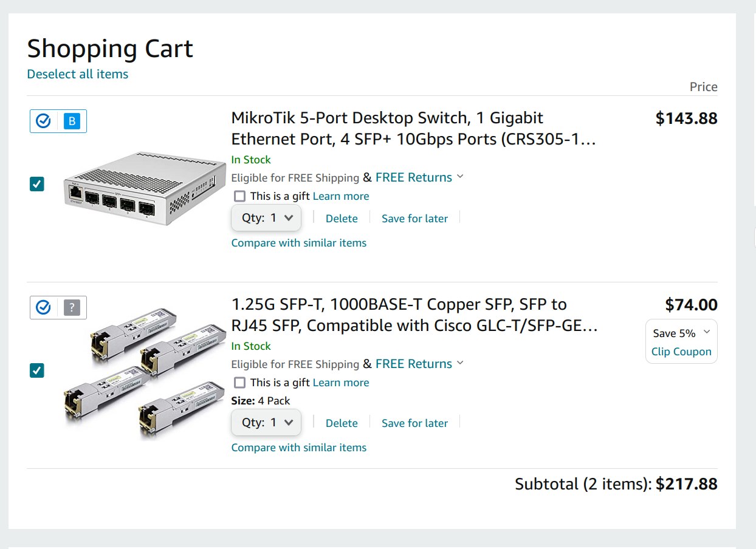Click the checkmark badge icon for SFP-T modules
Image resolution: width=756 pixels, height=549 pixels.
pyautogui.click(x=43, y=308)
